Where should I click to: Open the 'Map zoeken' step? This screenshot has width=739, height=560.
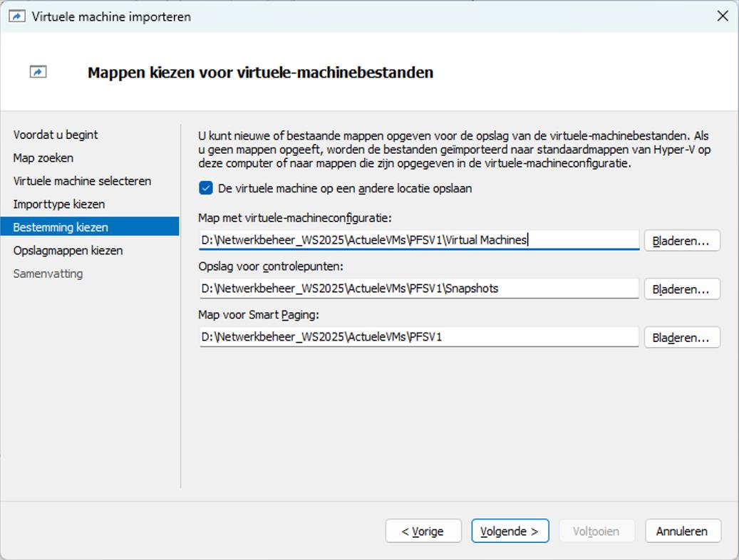point(43,158)
